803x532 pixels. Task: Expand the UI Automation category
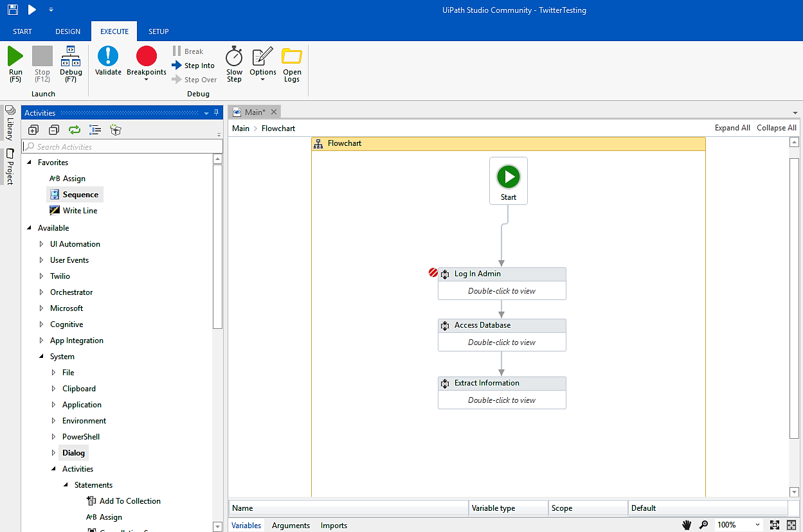42,244
